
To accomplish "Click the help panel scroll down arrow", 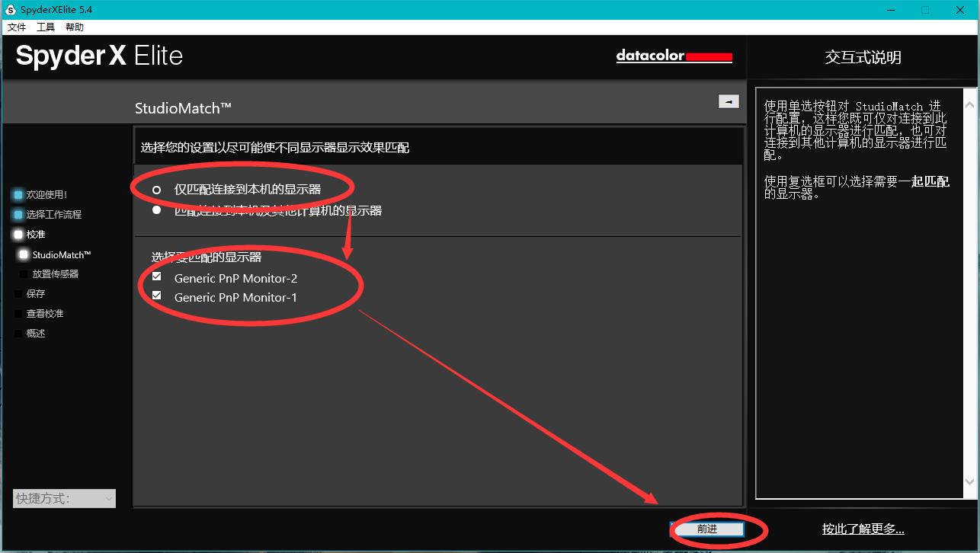I will (x=969, y=482).
